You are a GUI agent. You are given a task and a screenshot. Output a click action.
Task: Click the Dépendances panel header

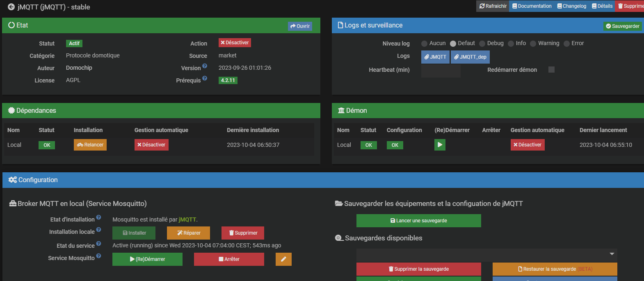click(161, 110)
